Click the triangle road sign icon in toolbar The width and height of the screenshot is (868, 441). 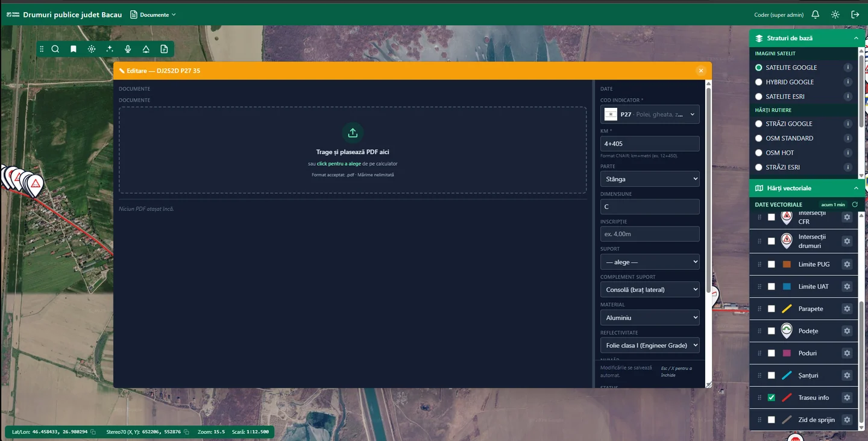coord(146,49)
